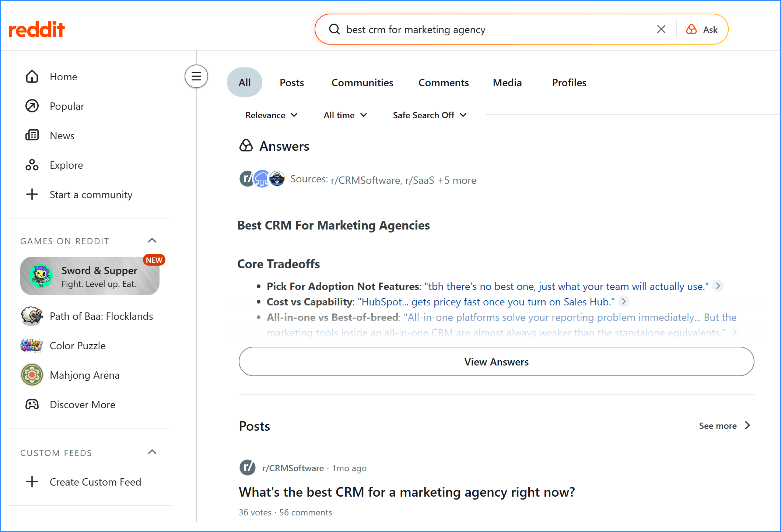Viewport: 781px width, 532px height.
Task: Click the '36 votes' text
Action: pos(255,512)
